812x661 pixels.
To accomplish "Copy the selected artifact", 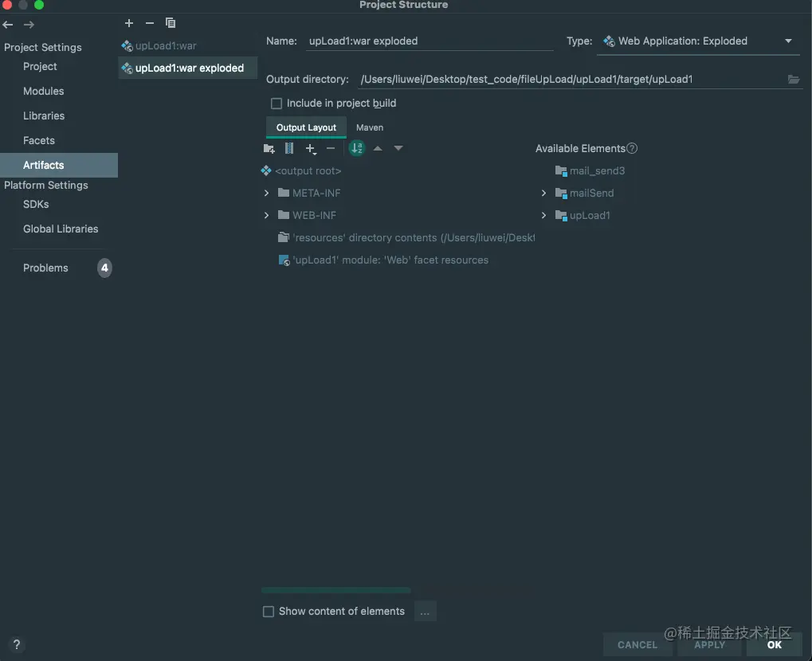I will click(171, 23).
